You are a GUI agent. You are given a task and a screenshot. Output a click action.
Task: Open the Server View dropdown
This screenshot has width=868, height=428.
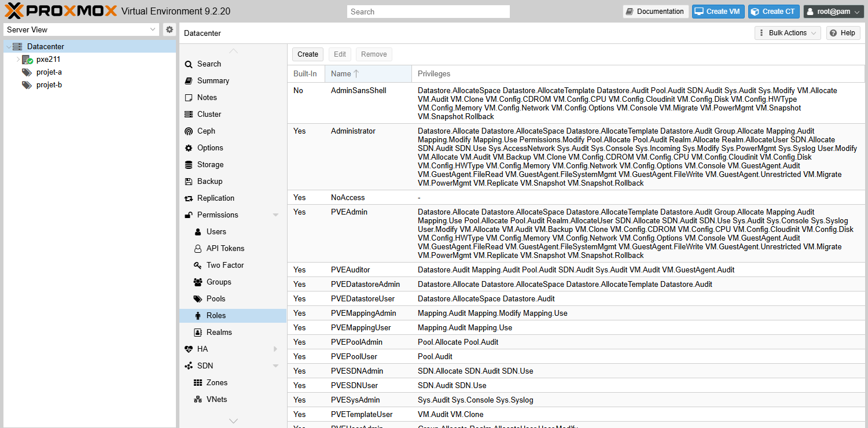pyautogui.click(x=81, y=29)
